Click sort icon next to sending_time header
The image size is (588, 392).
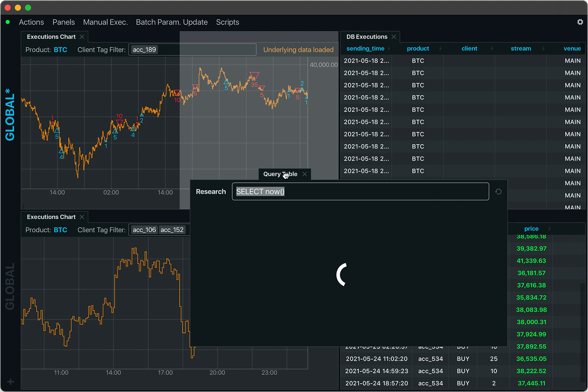389,49
